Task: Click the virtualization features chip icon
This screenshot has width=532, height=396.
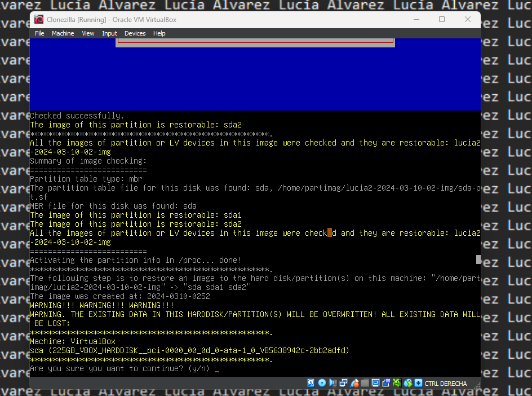Action: tap(397, 383)
